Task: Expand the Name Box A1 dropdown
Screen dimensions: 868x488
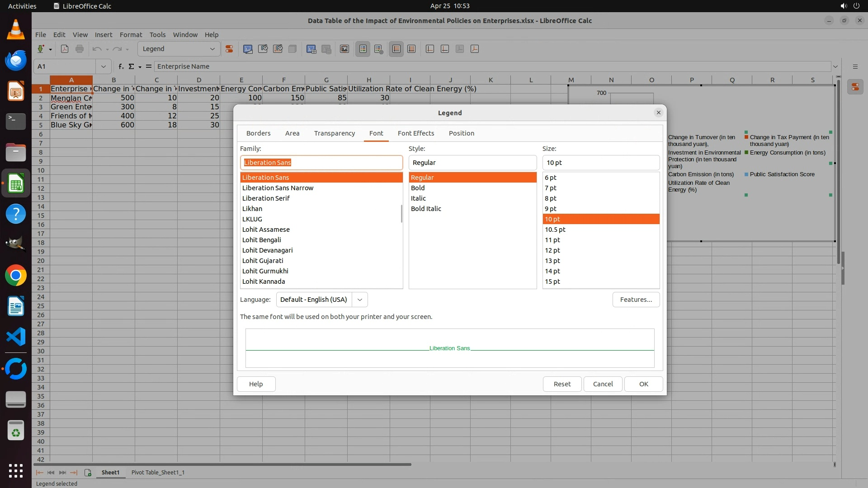Action: pos(104,66)
